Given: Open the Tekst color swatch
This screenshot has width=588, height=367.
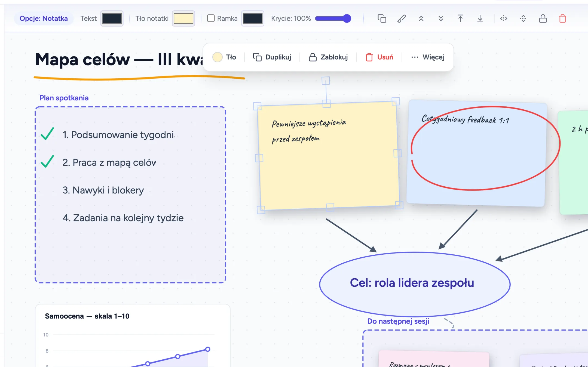Looking at the screenshot, I should pyautogui.click(x=112, y=18).
